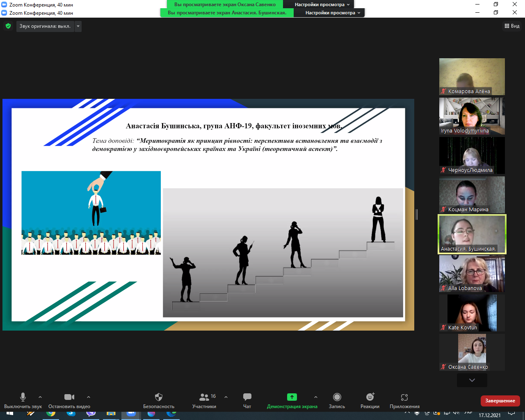
Task: Open the Реакции smiley menu
Action: pyautogui.click(x=370, y=397)
